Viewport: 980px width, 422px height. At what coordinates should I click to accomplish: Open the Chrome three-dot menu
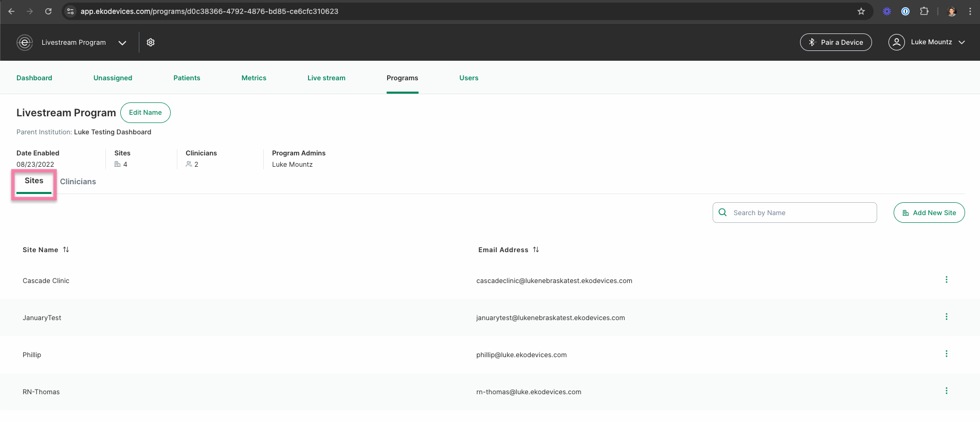(970, 11)
